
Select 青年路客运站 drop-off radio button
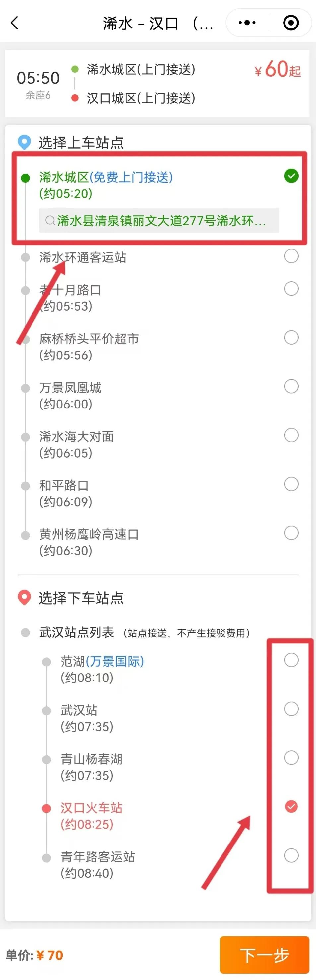(291, 855)
